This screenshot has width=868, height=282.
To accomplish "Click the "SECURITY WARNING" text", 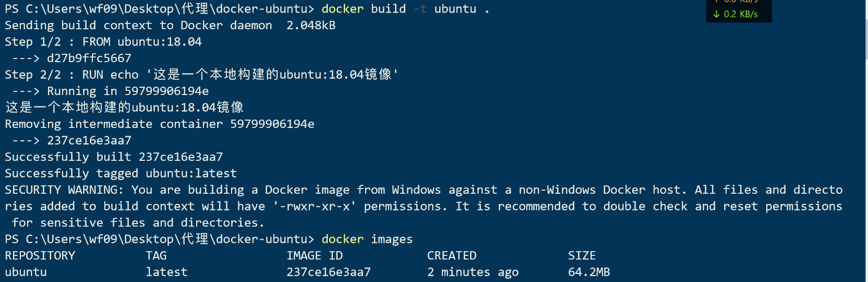I will (x=64, y=190).
